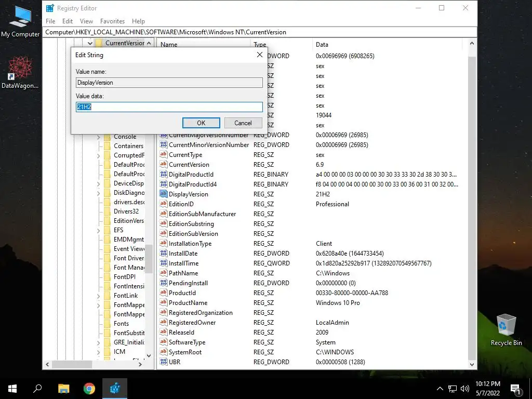Click the Value data input field
Screen dimensions: 532x399
pos(169,107)
